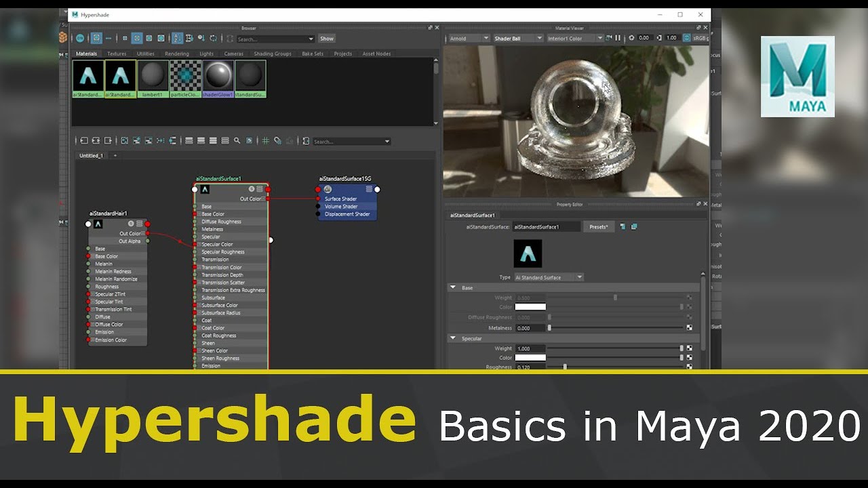Collapse the Specular section

(x=453, y=338)
